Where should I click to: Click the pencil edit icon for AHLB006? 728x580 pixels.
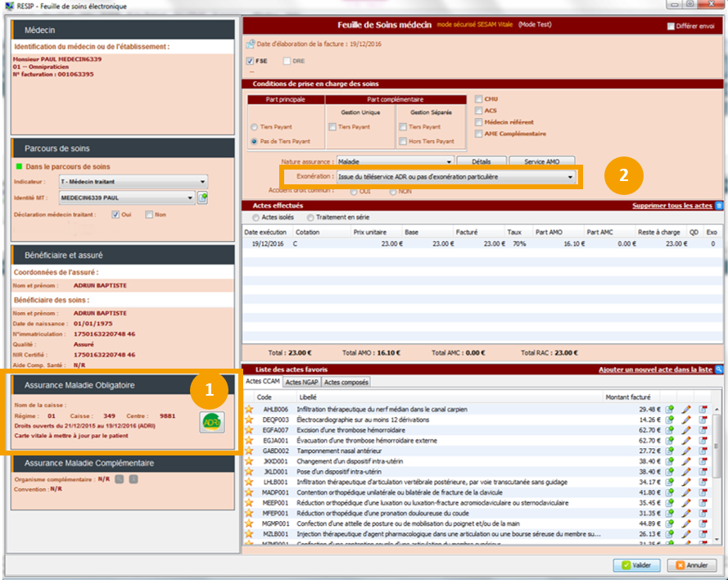[686, 409]
